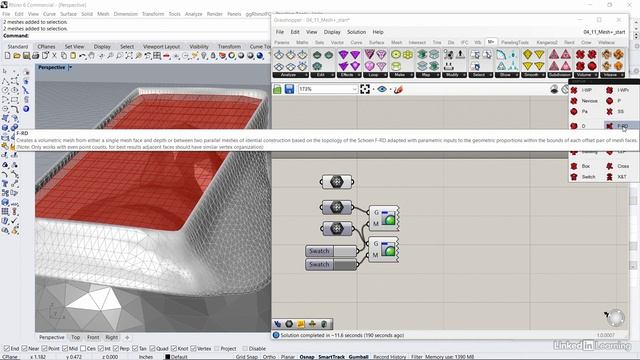Select the Box component in the volume list
The height and width of the screenshot is (360, 640).
582,166
